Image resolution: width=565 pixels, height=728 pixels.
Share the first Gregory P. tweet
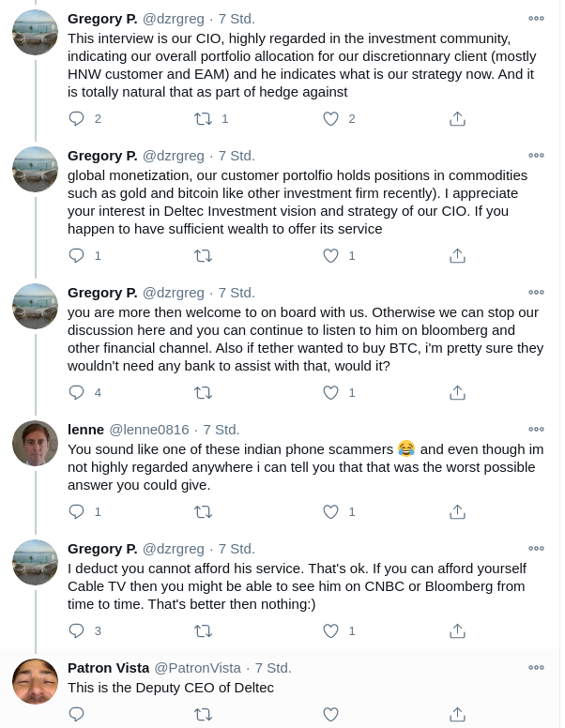pyautogui.click(x=457, y=119)
